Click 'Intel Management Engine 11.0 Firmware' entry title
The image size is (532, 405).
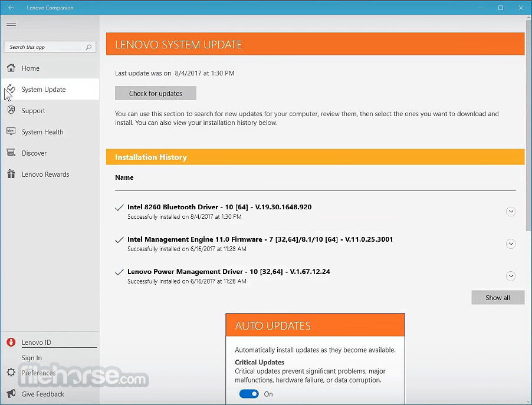(260, 239)
